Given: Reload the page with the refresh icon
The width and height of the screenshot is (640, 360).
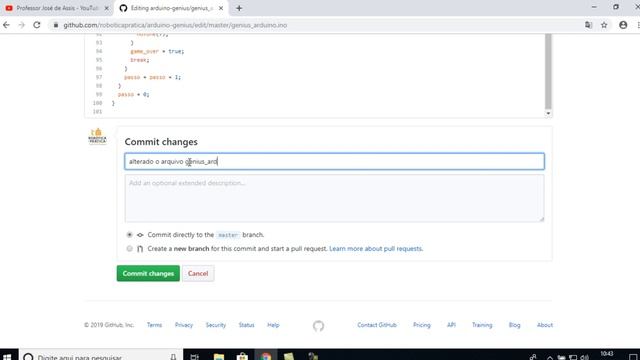Looking at the screenshot, I should (x=37, y=25).
